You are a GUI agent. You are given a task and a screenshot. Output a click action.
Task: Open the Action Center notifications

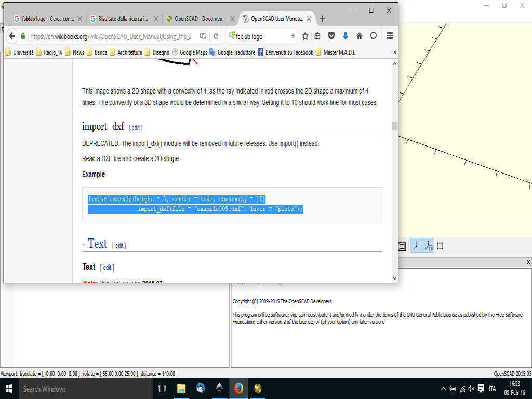click(481, 389)
